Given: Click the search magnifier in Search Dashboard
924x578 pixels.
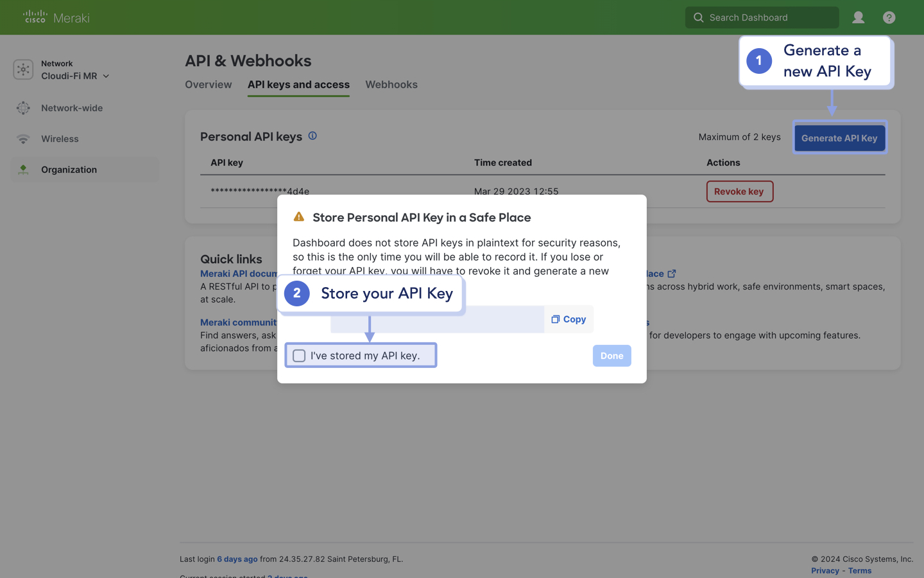Looking at the screenshot, I should click(698, 17).
